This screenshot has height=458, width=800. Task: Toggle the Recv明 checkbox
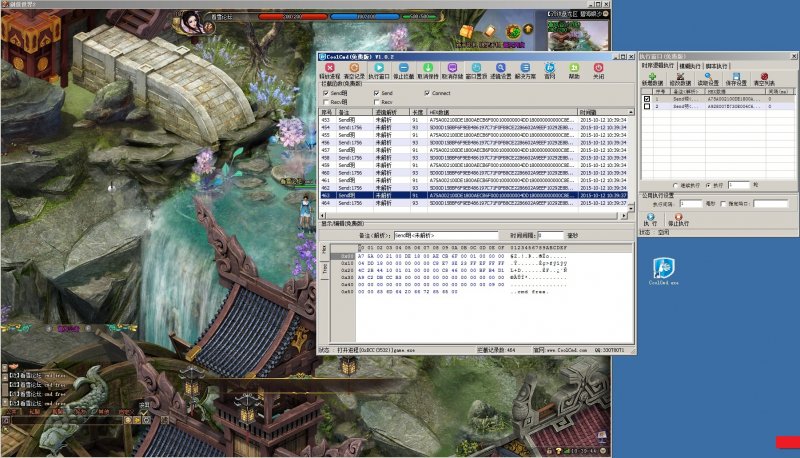point(326,102)
